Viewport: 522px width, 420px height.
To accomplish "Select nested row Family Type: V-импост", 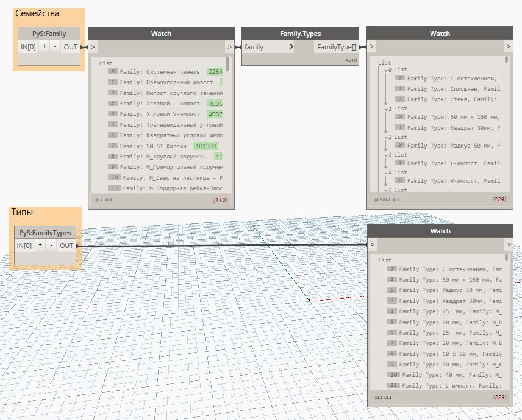I will 448,180.
